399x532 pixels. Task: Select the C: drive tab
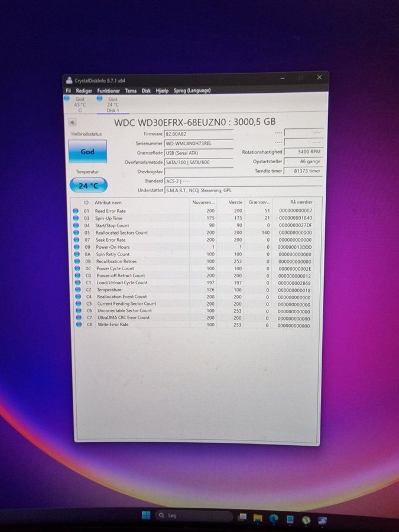80,105
